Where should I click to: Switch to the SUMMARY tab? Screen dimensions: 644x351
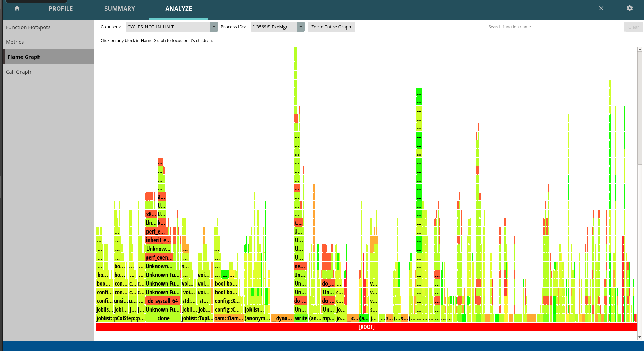coord(119,9)
